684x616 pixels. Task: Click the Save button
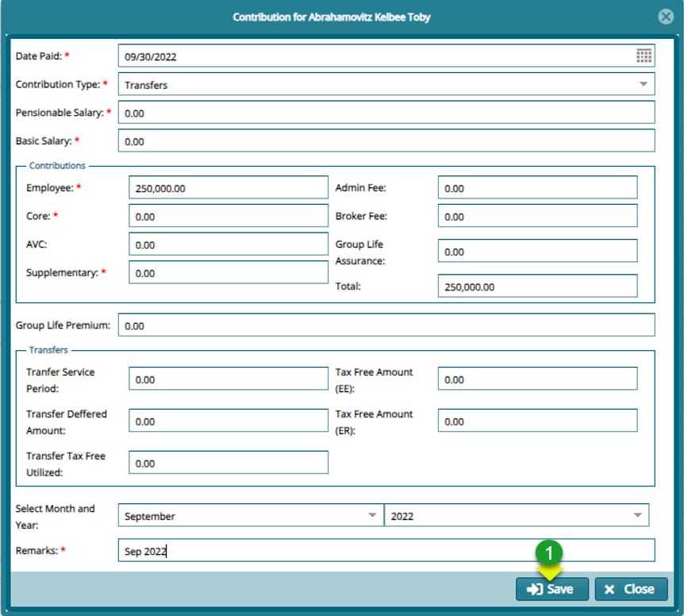click(552, 589)
